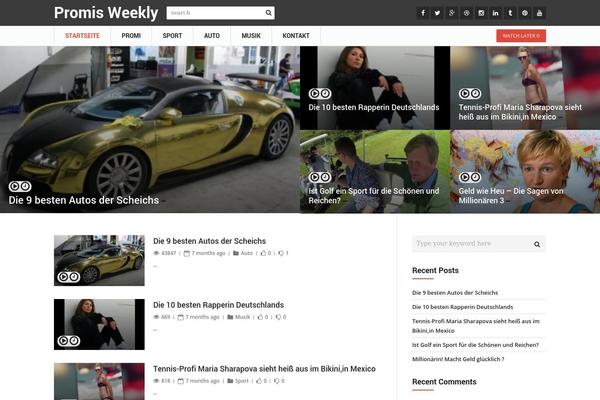The width and height of the screenshot is (600, 400).
Task: Open the YouTube social icon in header
Action: (539, 13)
